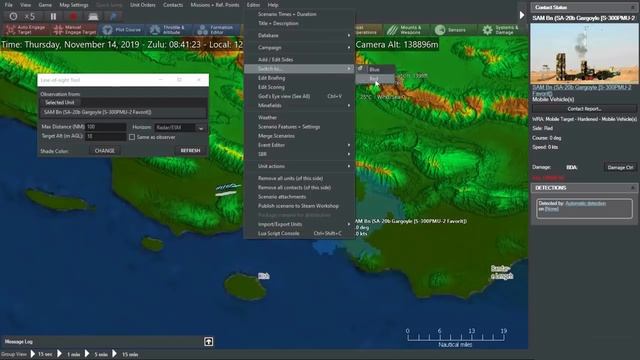Image resolution: width=640 pixels, height=360 pixels.
Task: Click the clock time-mode icon
Action: coord(13,16)
